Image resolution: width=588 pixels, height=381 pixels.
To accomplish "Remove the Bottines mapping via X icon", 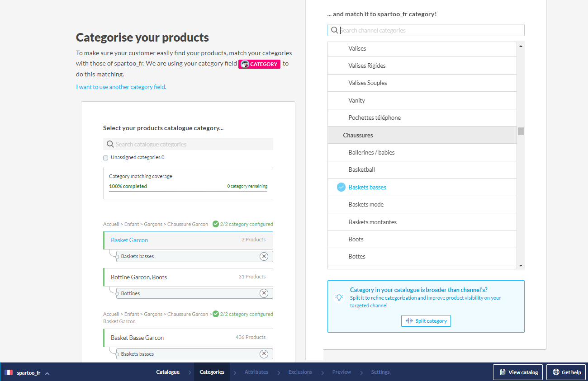I will point(264,293).
